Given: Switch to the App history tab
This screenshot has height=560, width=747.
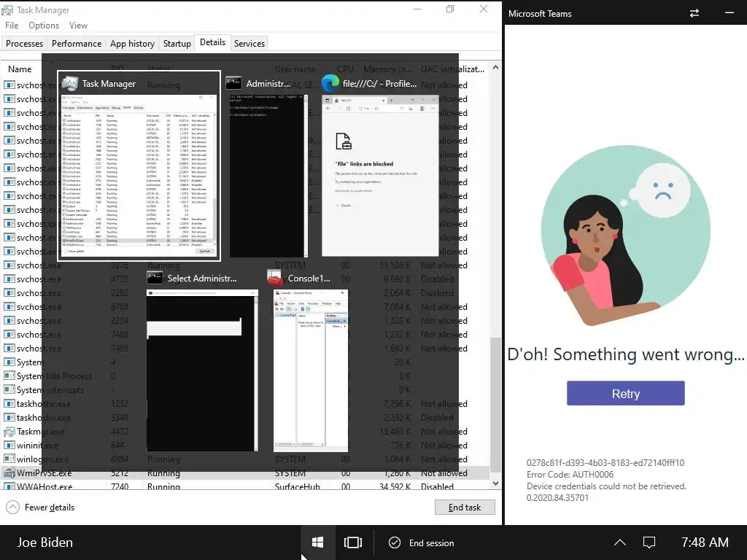Looking at the screenshot, I should [x=132, y=43].
